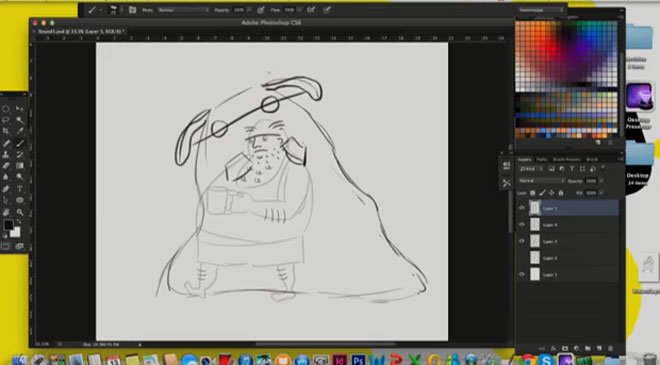Switch to the Layers tab
This screenshot has width=660, height=365.
[x=524, y=160]
